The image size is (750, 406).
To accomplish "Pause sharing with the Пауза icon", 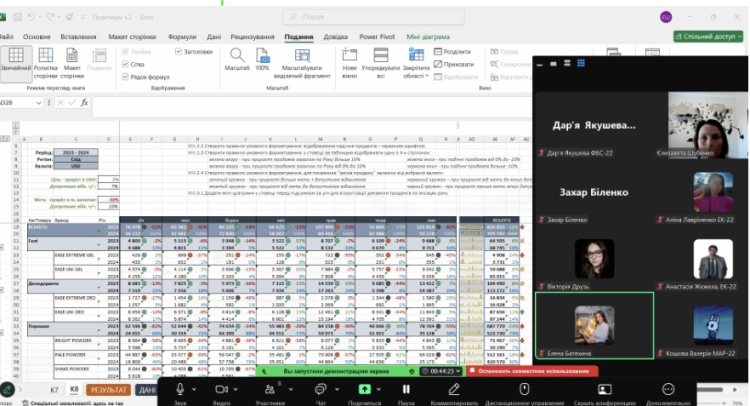I will 407,389.
